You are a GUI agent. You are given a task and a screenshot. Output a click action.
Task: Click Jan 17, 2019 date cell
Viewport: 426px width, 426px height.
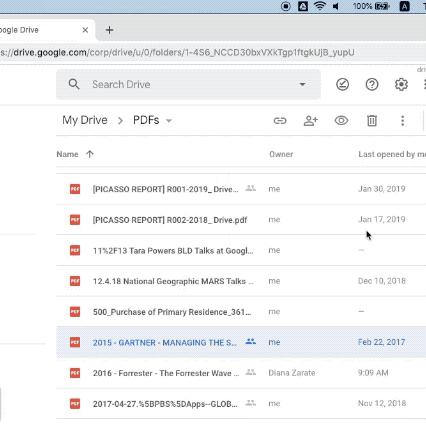[x=382, y=220]
